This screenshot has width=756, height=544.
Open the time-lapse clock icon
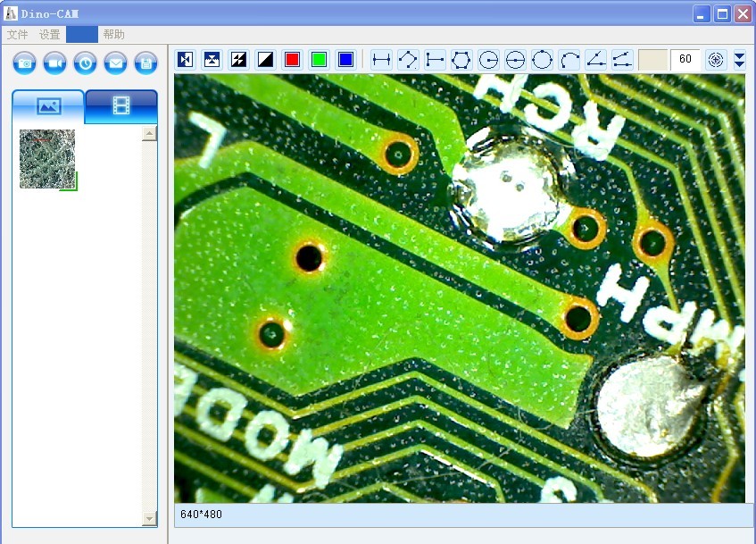[85, 63]
